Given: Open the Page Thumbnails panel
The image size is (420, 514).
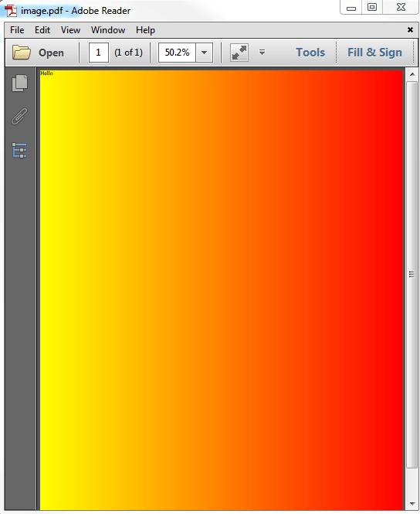Looking at the screenshot, I should 19,83.
